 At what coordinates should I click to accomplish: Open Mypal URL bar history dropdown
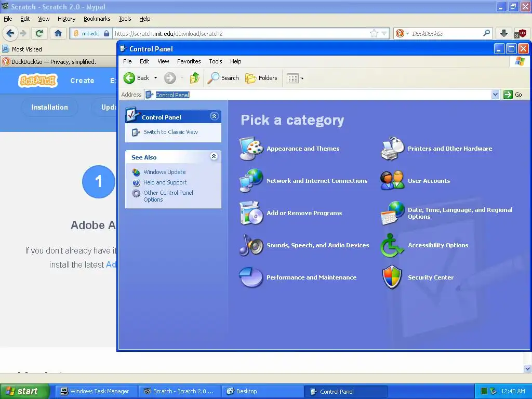[384, 33]
